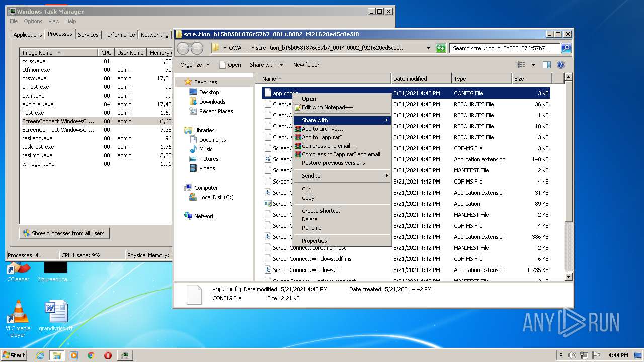Click the Task Manager taskbar icon
This screenshot has width=644, height=362.
[125, 355]
